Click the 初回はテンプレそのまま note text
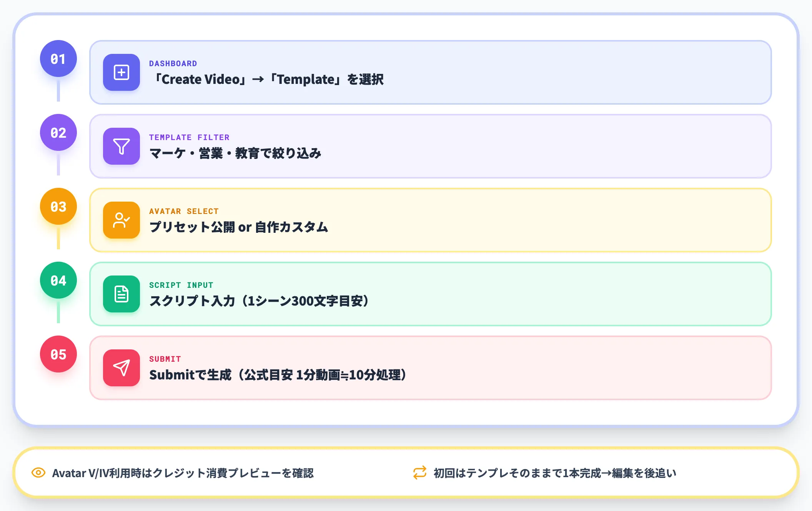This screenshot has width=812, height=511. click(x=555, y=473)
